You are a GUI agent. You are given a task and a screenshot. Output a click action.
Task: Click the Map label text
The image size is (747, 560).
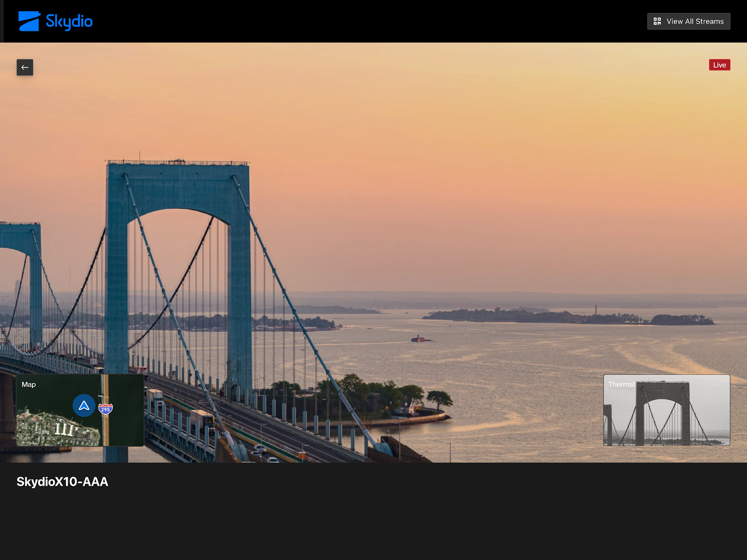28,385
